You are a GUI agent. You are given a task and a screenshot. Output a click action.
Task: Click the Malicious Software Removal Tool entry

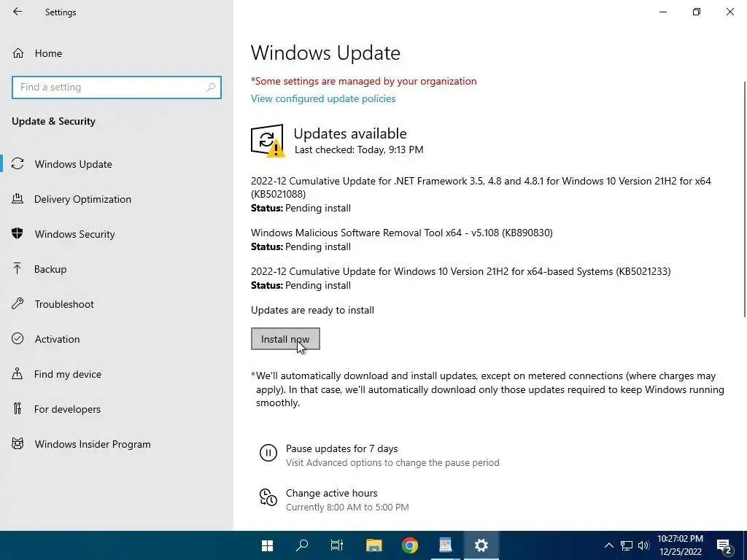402,233
